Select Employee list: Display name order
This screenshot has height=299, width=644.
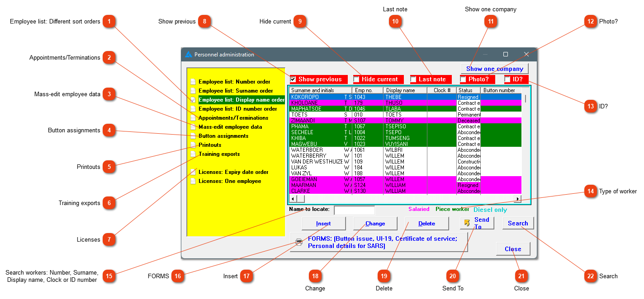(x=241, y=100)
